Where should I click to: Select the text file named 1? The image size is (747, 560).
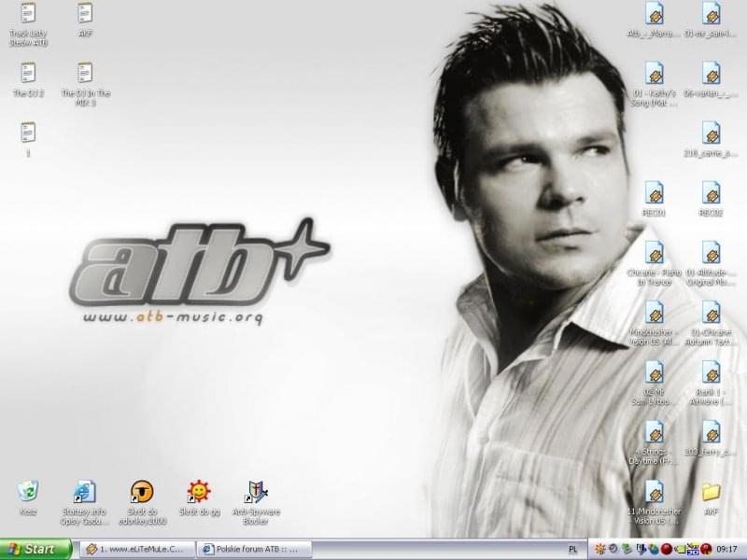(x=29, y=139)
